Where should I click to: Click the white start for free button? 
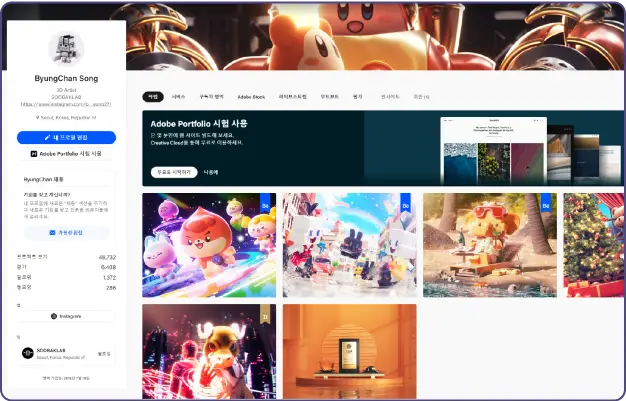coord(174,172)
